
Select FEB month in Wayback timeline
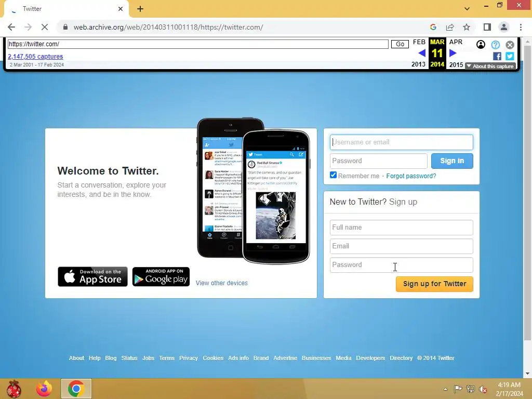419,42
